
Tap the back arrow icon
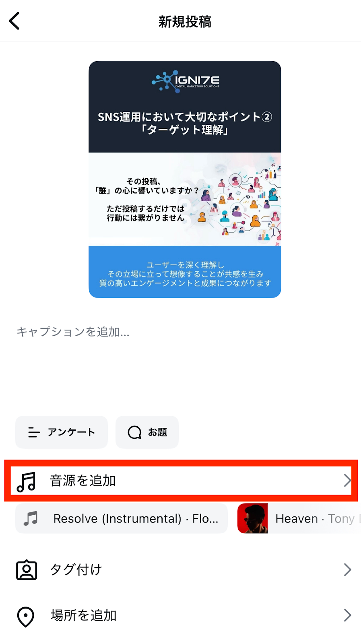(x=14, y=21)
